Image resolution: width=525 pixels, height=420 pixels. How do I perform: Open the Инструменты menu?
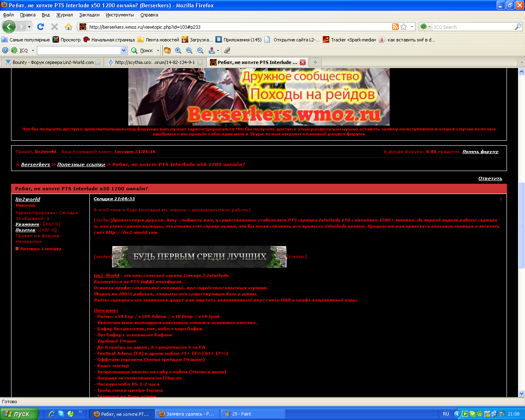(x=120, y=15)
